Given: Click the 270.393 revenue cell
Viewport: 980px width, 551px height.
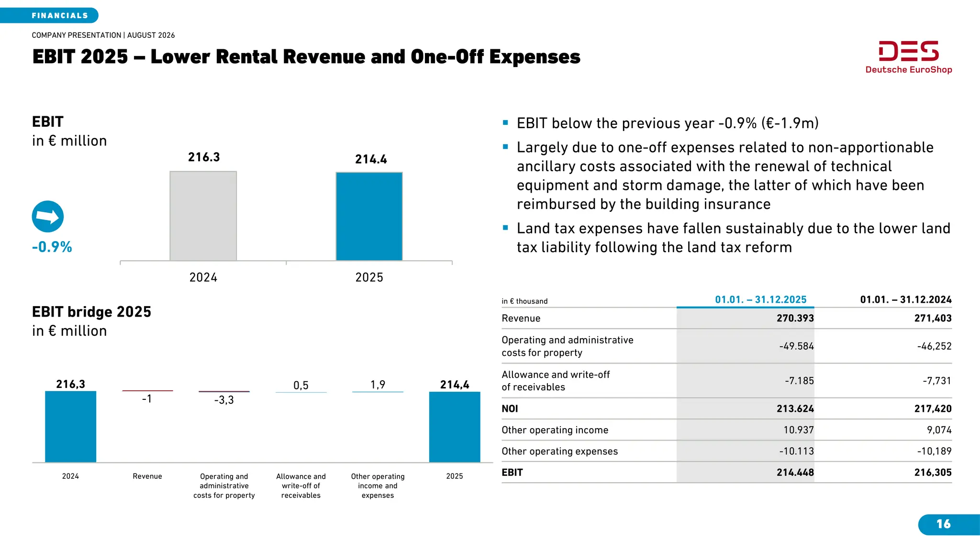Looking at the screenshot, I should (795, 319).
